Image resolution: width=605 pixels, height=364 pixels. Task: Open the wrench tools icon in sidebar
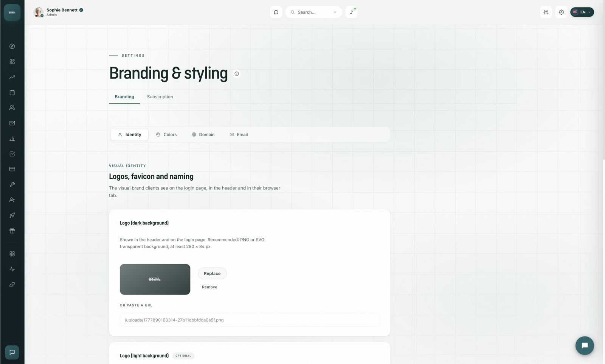point(12,184)
